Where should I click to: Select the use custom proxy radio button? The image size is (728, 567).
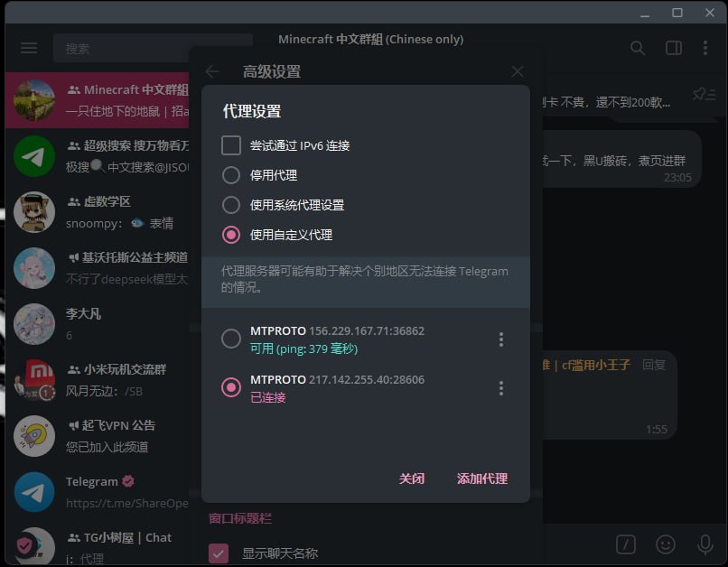231,235
